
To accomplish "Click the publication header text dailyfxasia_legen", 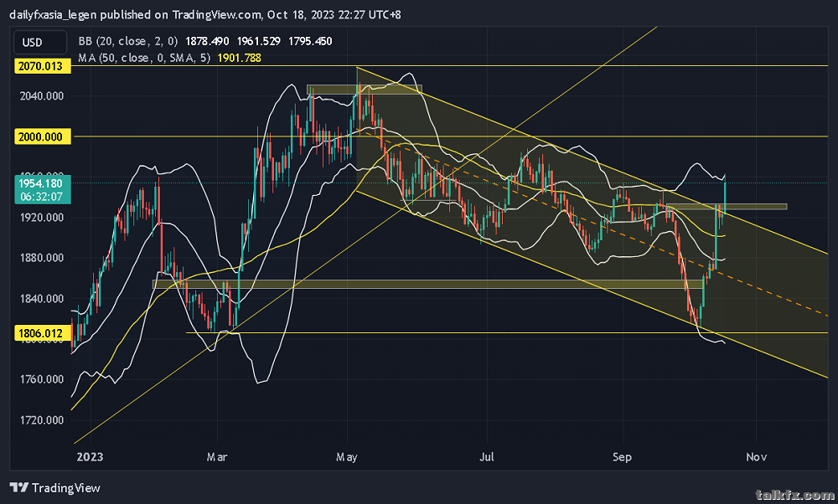I will pyautogui.click(x=53, y=14).
